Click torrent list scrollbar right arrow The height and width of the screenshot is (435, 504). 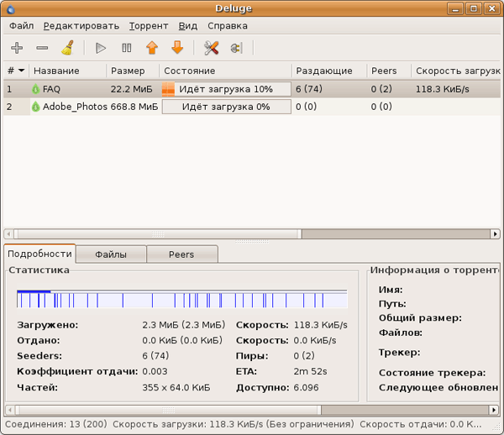tap(495, 234)
